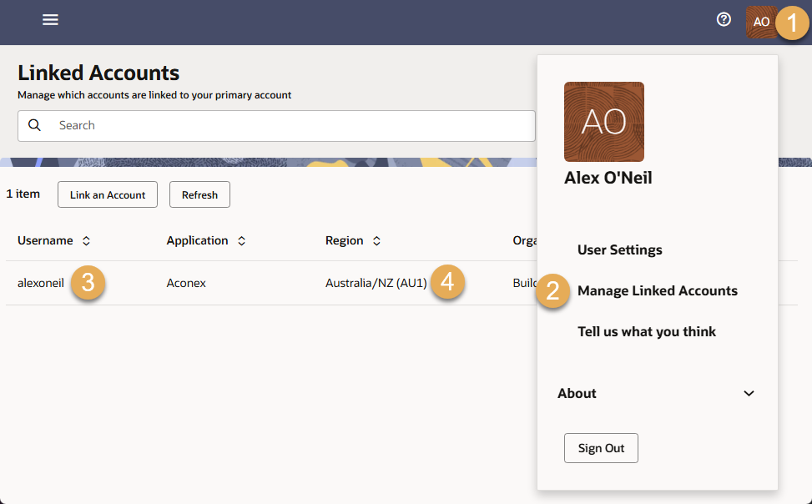Click the Link an Account button
The width and height of the screenshot is (812, 504).
108,195
